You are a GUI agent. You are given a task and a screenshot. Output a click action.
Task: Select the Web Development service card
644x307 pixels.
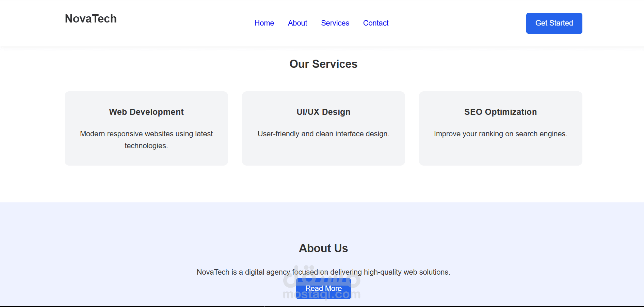(x=146, y=128)
